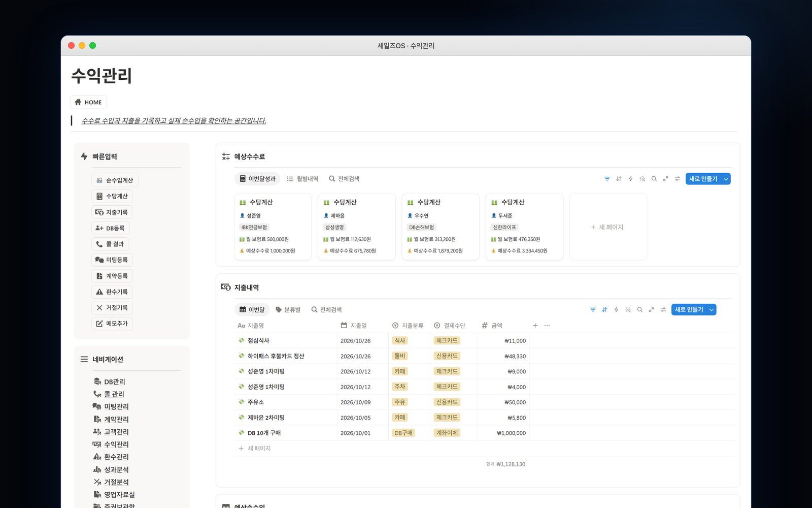Click the expand fullscreen icon in 예상수수료
The image size is (812, 508).
[665, 179]
